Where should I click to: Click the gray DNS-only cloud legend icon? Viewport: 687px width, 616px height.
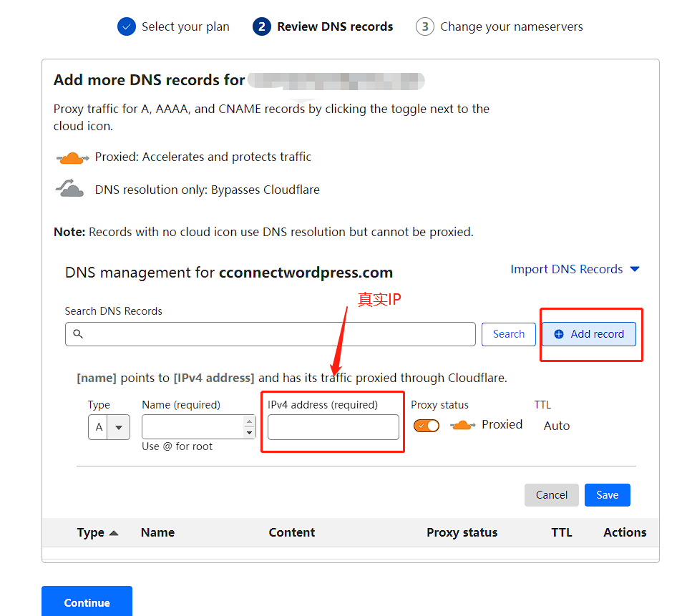pos(70,188)
